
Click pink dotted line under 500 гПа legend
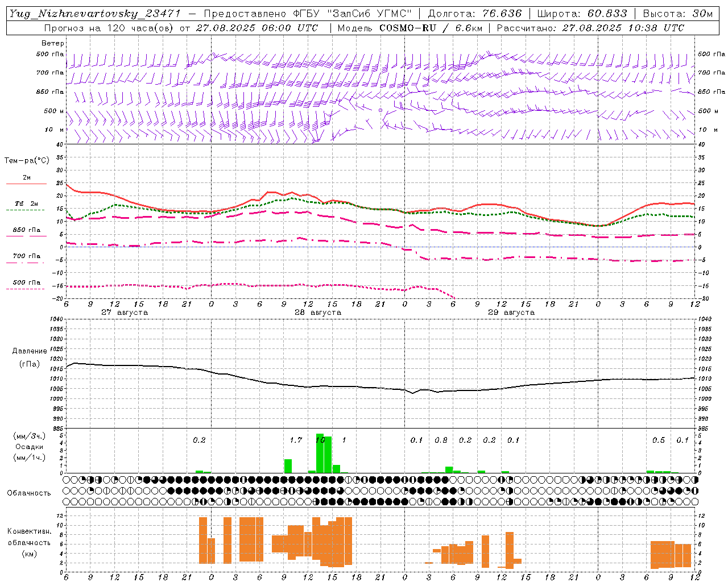click(x=26, y=289)
